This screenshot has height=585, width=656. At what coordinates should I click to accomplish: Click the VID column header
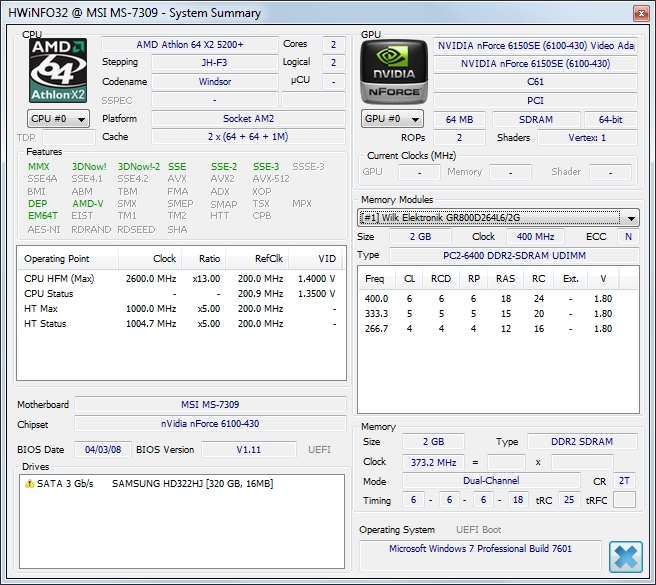click(x=315, y=259)
